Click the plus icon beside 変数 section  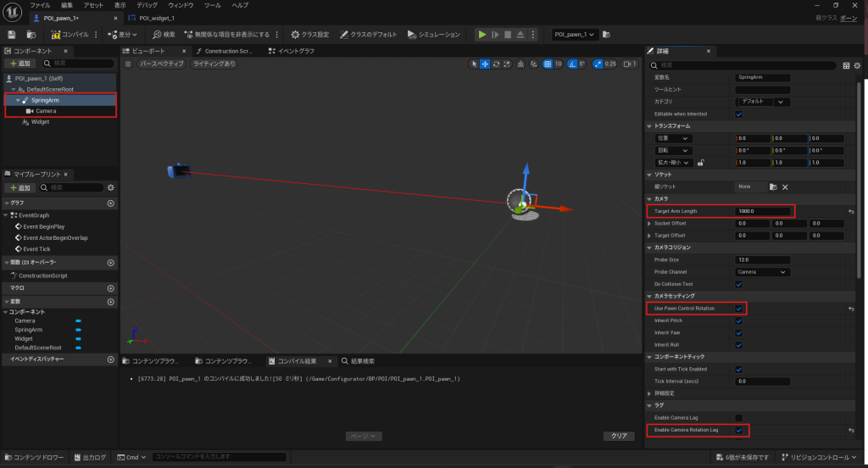click(110, 301)
